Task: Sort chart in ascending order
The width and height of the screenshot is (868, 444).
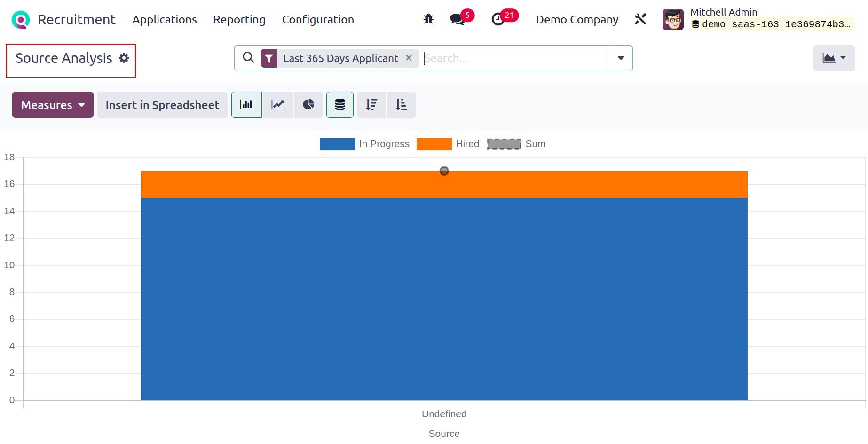Action: [401, 105]
